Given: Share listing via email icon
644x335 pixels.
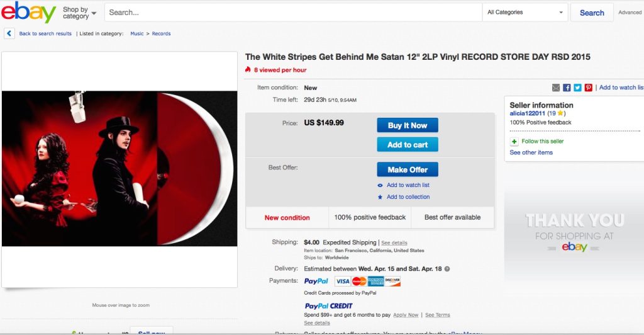Looking at the screenshot, I should click(556, 88).
